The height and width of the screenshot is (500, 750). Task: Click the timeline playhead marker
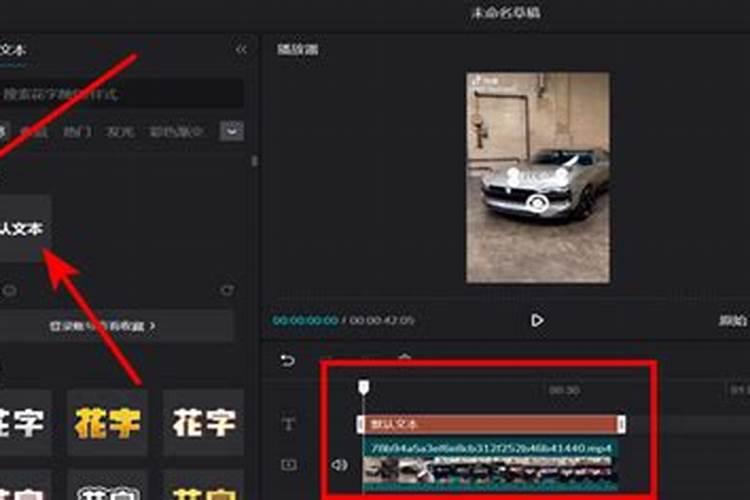364,387
